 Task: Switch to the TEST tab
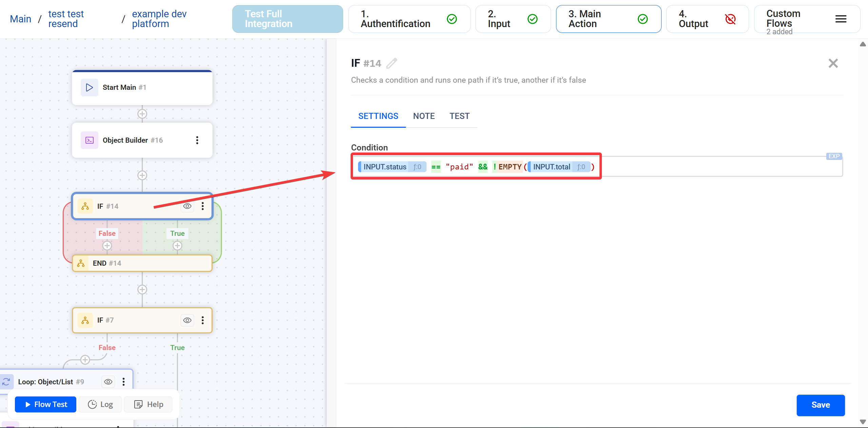(x=459, y=116)
